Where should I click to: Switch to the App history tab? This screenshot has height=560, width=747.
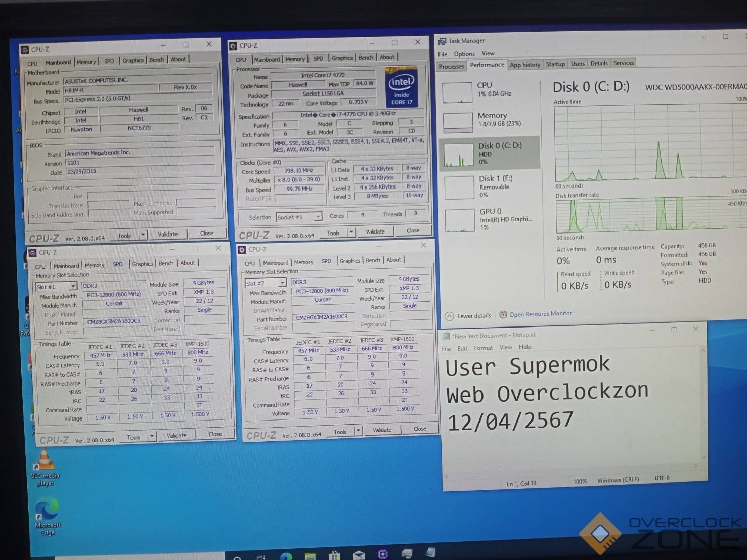click(x=525, y=65)
